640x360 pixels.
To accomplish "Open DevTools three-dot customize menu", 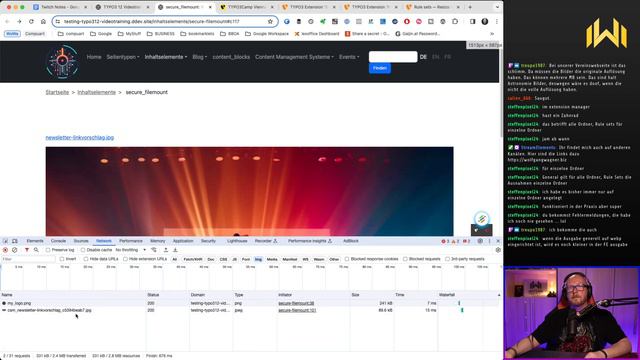I will [x=489, y=241].
